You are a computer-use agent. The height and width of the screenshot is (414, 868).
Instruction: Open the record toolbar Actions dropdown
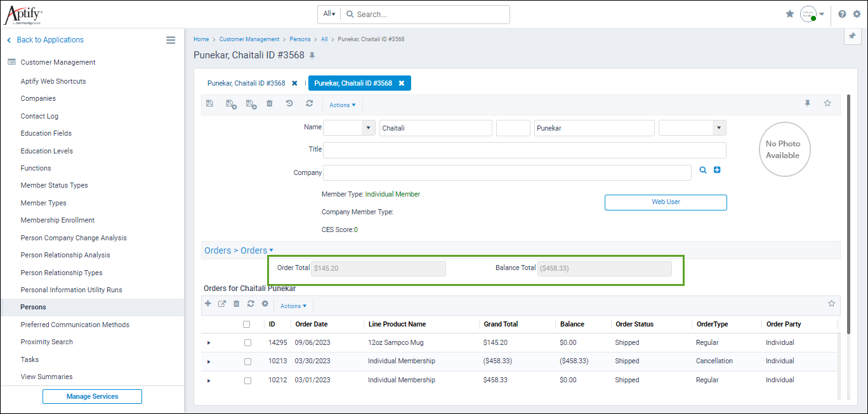click(343, 105)
